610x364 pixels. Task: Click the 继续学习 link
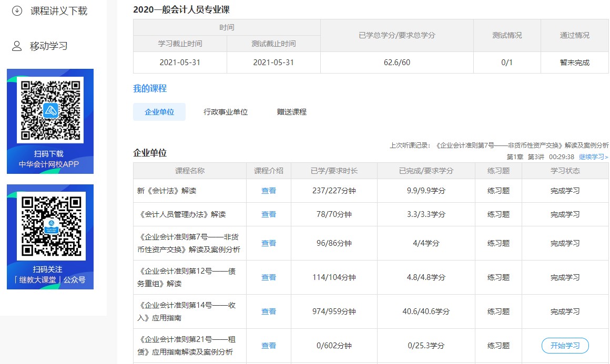tap(593, 157)
